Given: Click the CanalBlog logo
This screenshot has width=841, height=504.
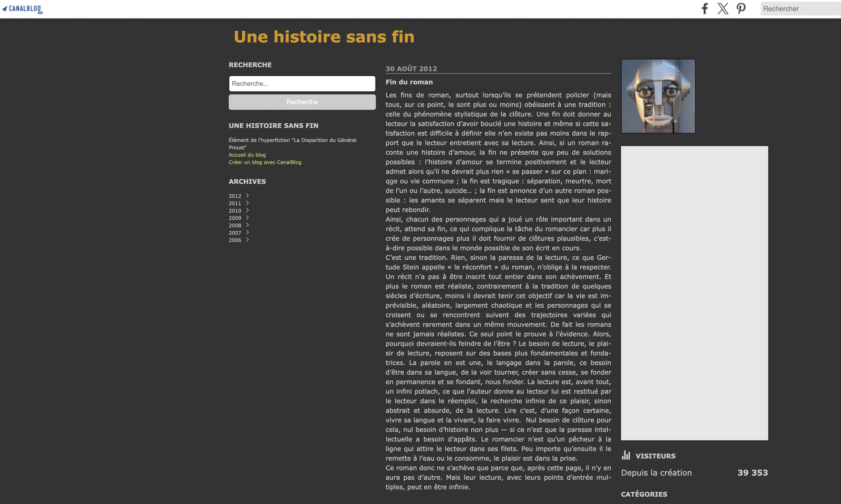Looking at the screenshot, I should (22, 9).
